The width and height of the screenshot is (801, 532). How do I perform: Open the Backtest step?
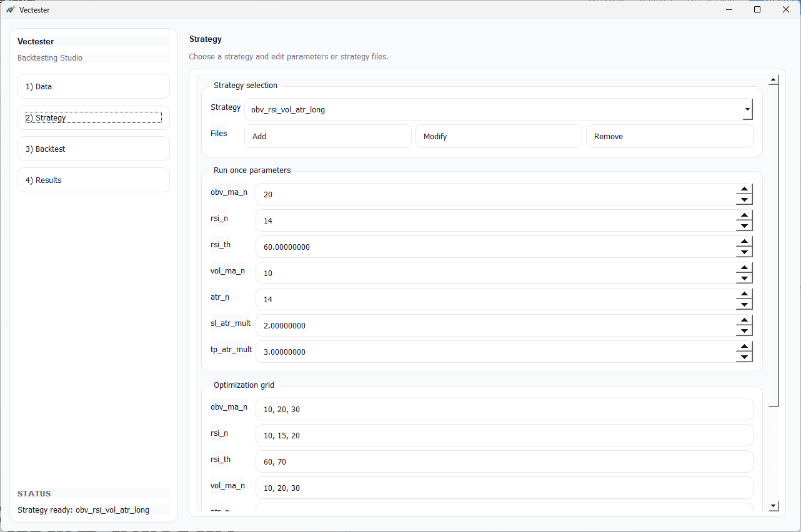tap(93, 149)
